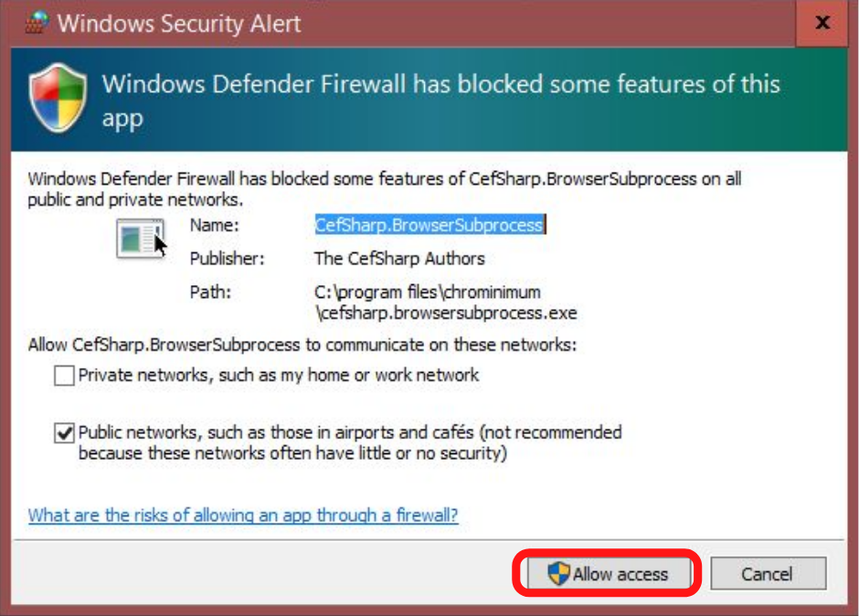Click the large Windows Defender shield icon
859x616 pixels.
(58, 99)
